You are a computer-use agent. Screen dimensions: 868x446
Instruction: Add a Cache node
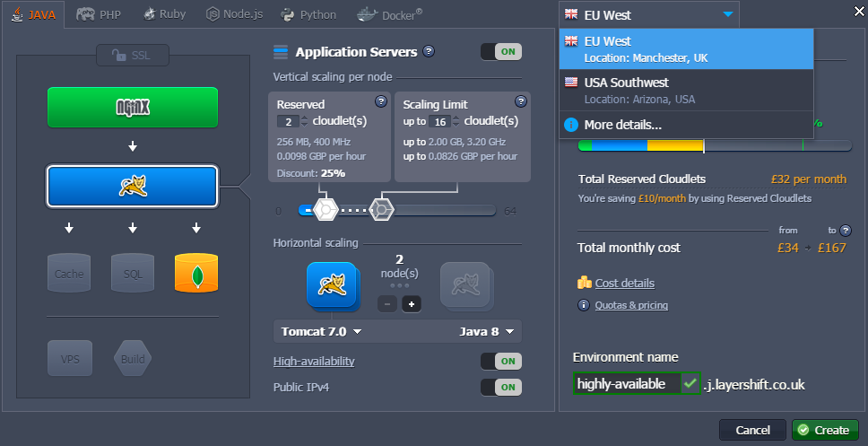point(69,273)
